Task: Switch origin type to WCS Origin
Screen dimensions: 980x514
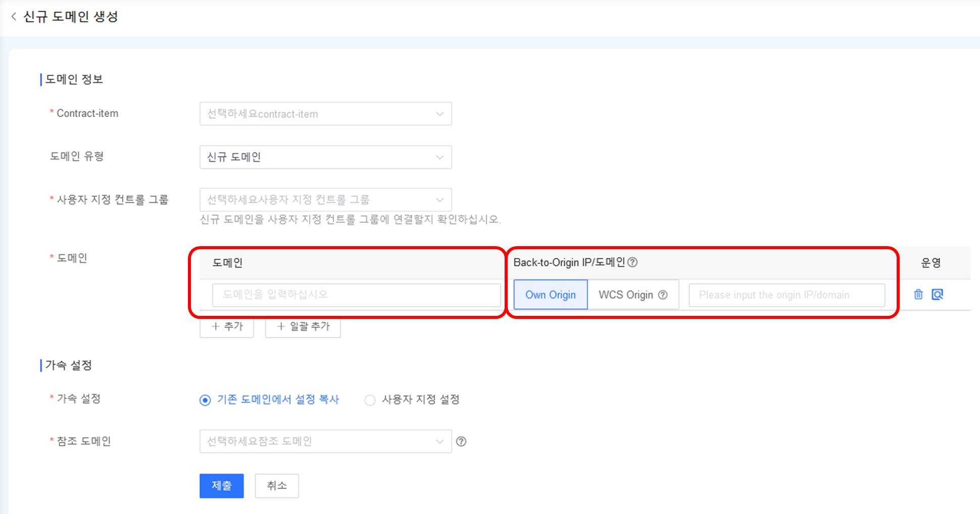Action: click(x=625, y=295)
